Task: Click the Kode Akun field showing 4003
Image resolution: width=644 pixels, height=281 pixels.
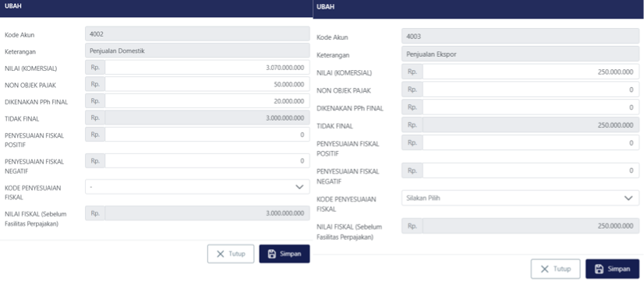Action: pos(520,36)
